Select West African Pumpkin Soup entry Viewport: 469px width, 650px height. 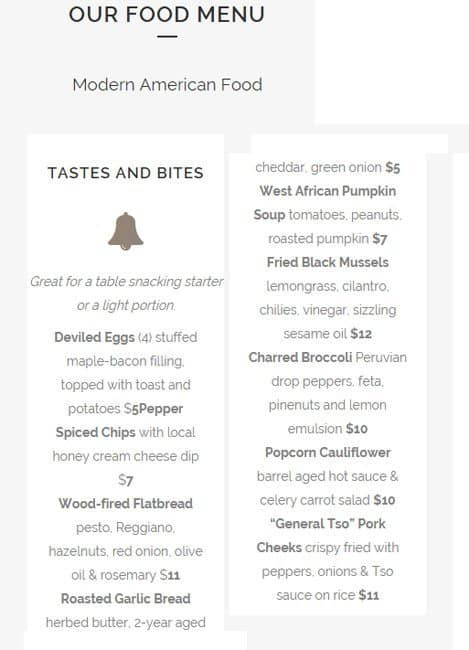(328, 203)
